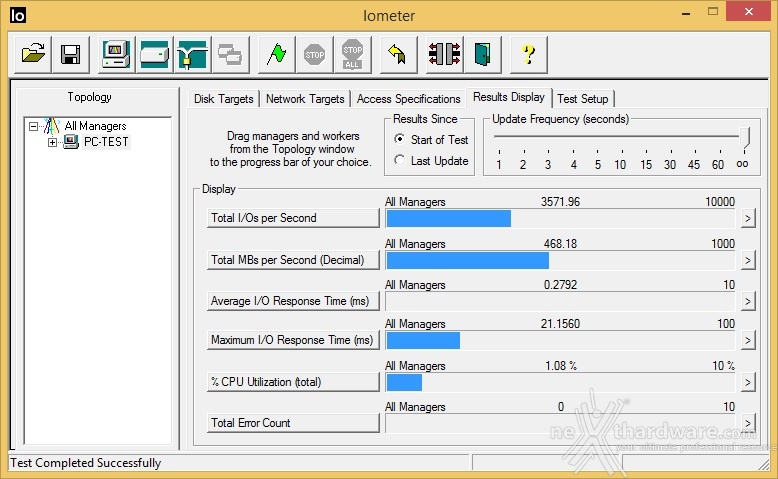Exit Iometer using the door icon
The height and width of the screenshot is (479, 778).
point(482,54)
